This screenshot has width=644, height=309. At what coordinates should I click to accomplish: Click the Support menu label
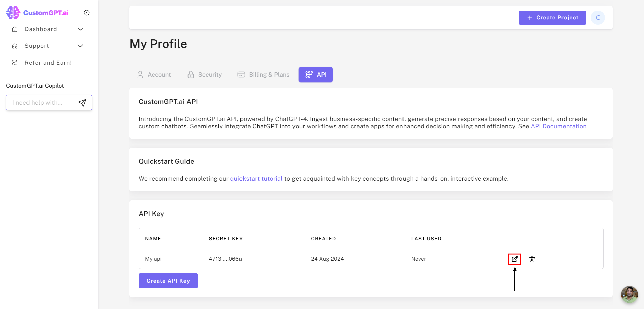pyautogui.click(x=37, y=46)
